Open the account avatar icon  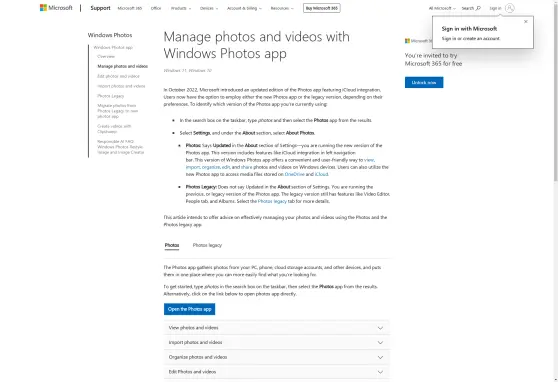[510, 8]
